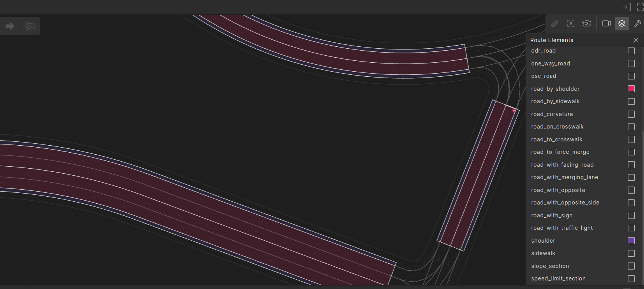This screenshot has width=644, height=289.
Task: Check the road_with_traffic_light box
Action: click(631, 228)
